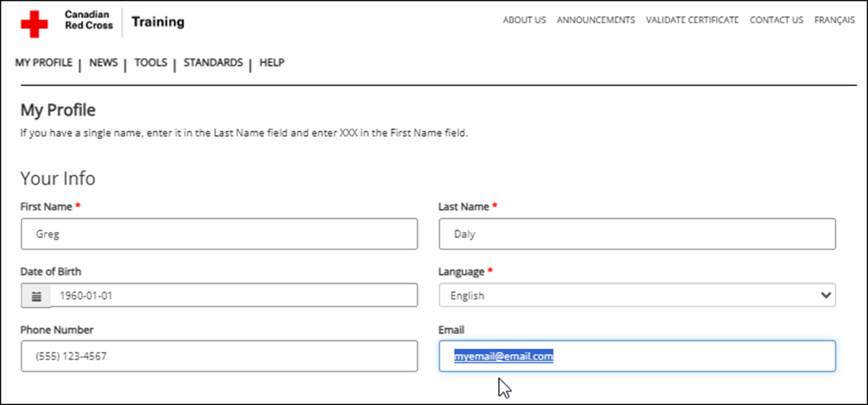Click the Phone Number input field
This screenshot has height=405, width=868.
click(x=219, y=356)
